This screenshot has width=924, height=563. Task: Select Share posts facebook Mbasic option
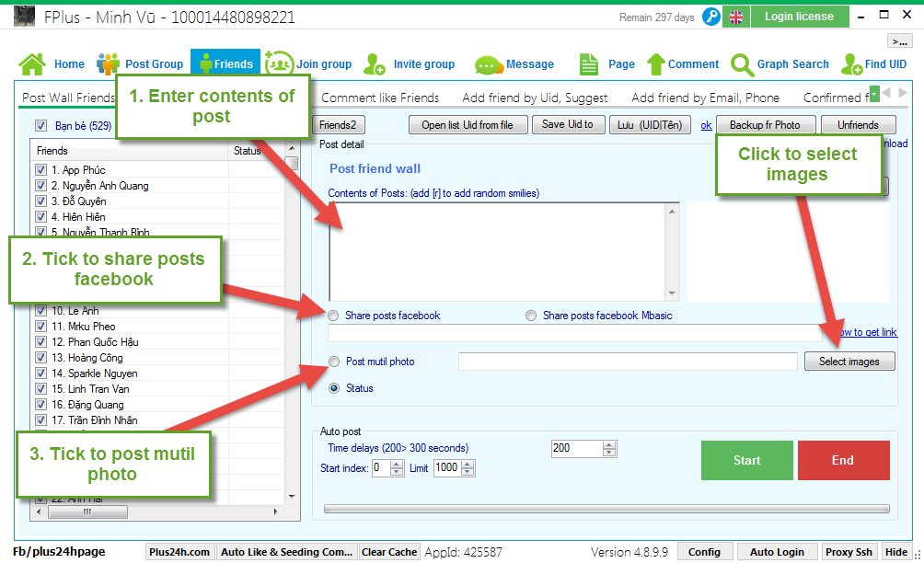click(x=532, y=316)
